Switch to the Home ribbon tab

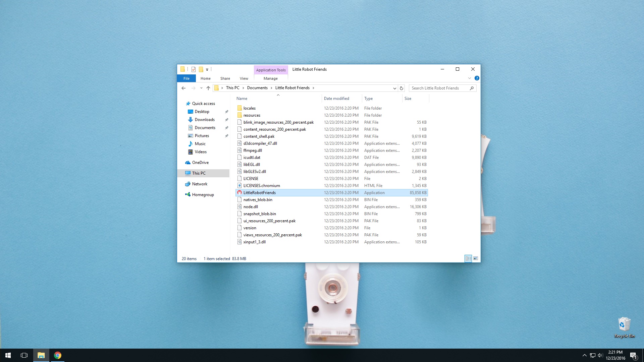206,78
